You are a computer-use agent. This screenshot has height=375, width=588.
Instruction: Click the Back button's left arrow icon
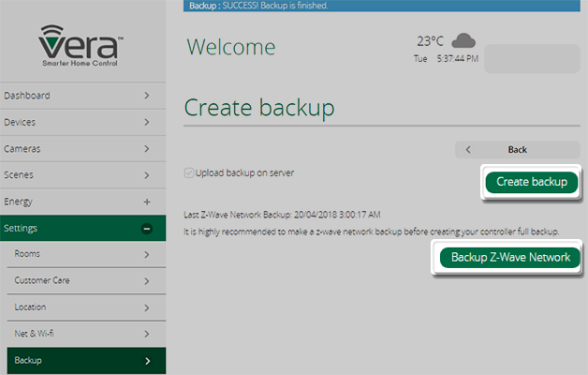click(468, 149)
